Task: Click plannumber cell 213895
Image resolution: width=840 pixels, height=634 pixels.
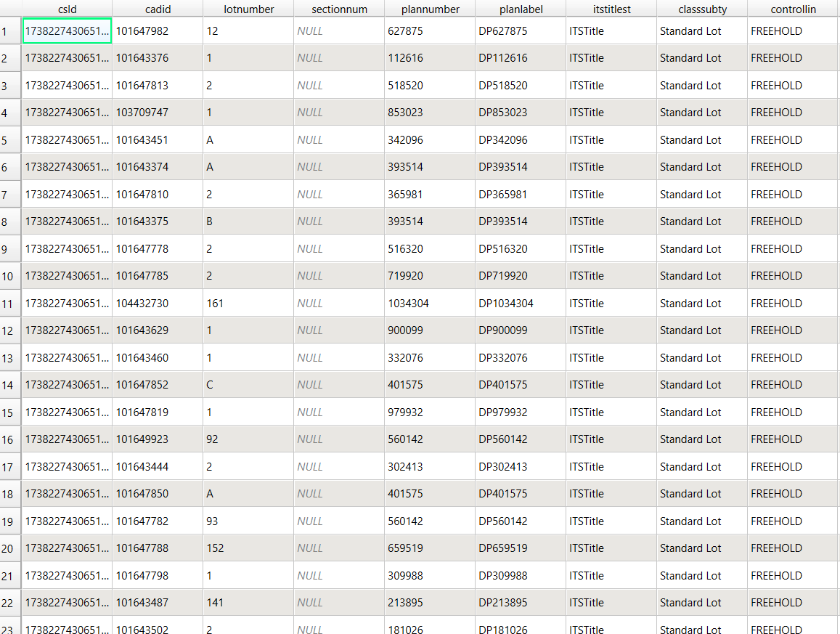Action: click(x=431, y=603)
